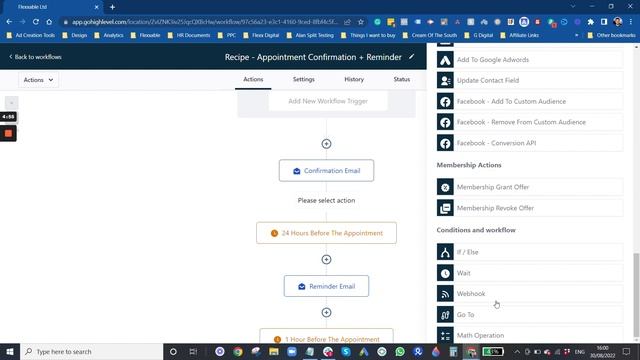The height and width of the screenshot is (360, 640).
Task: Select the Math Operation label
Action: click(480, 336)
